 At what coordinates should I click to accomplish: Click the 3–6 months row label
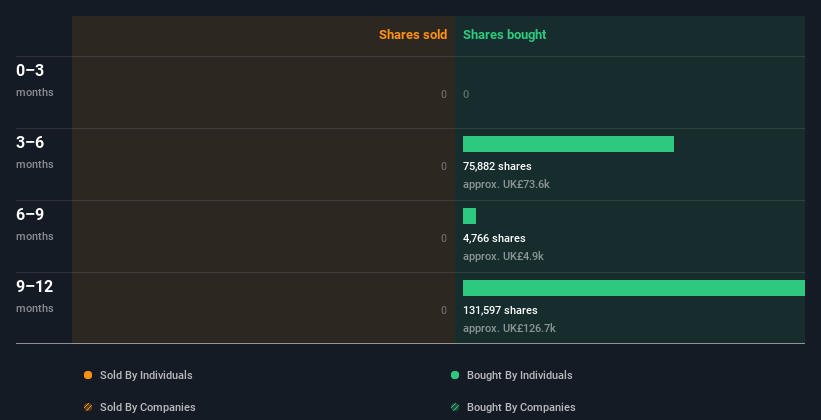click(x=35, y=152)
